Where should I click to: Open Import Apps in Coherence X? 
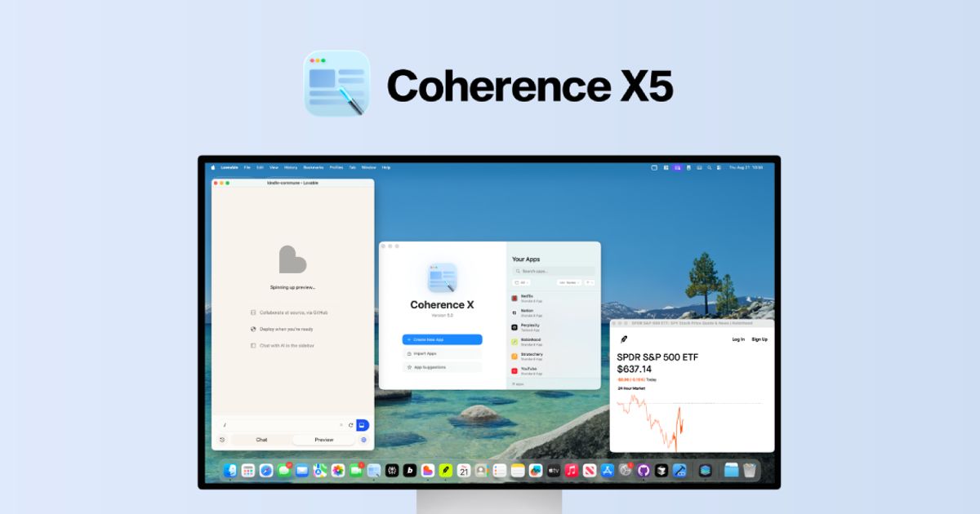pyautogui.click(x=442, y=353)
